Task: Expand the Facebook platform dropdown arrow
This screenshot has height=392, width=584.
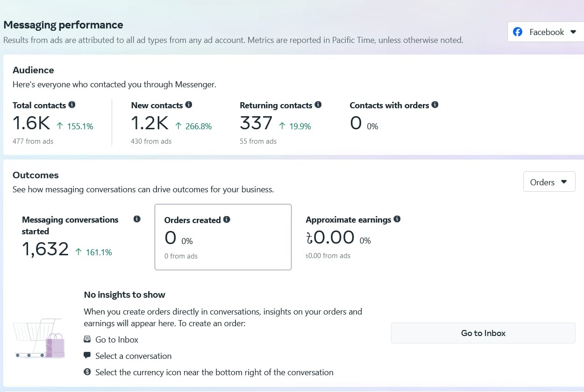Action: pos(573,32)
